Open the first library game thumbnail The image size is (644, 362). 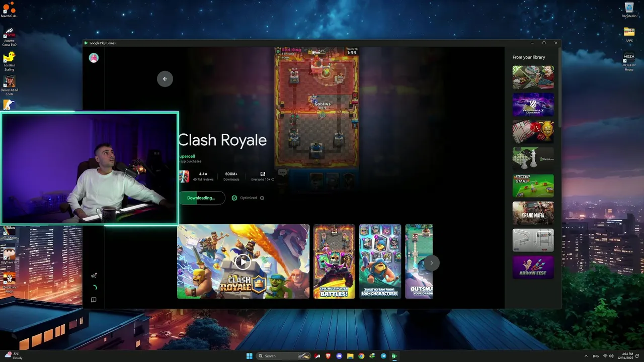coord(533,77)
